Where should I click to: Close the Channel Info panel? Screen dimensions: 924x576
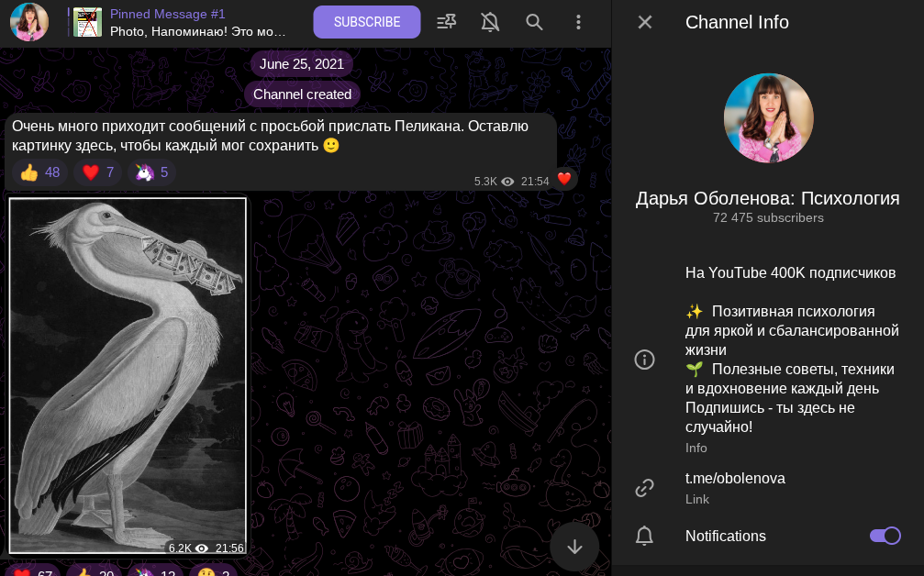coord(645,22)
